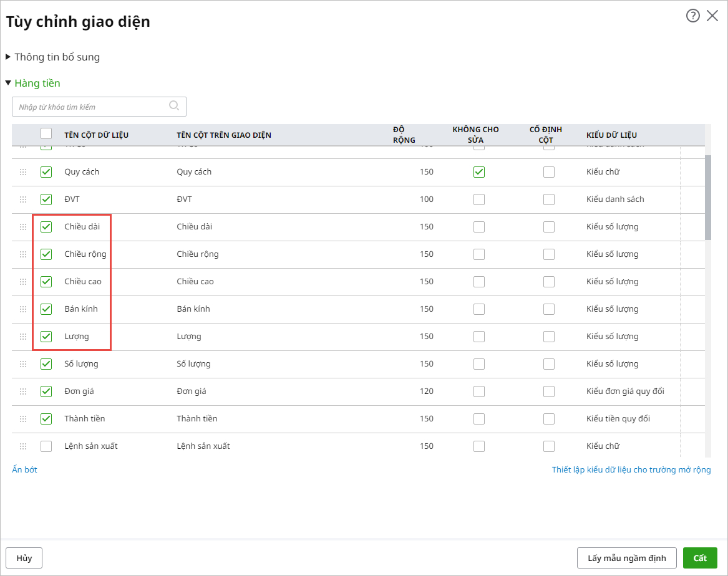Click the Lấy mẫu ngầm định button
Screen dimensions: 728x576
[x=626, y=558]
